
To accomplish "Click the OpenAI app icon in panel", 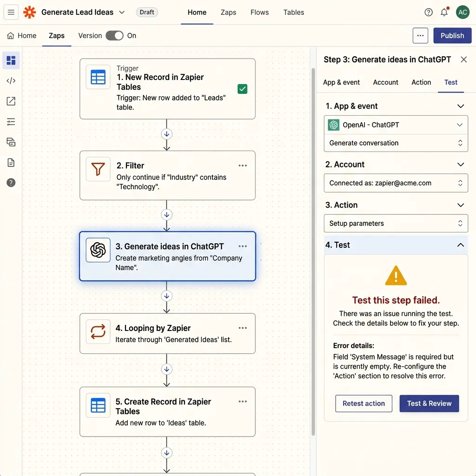I will coord(334,125).
